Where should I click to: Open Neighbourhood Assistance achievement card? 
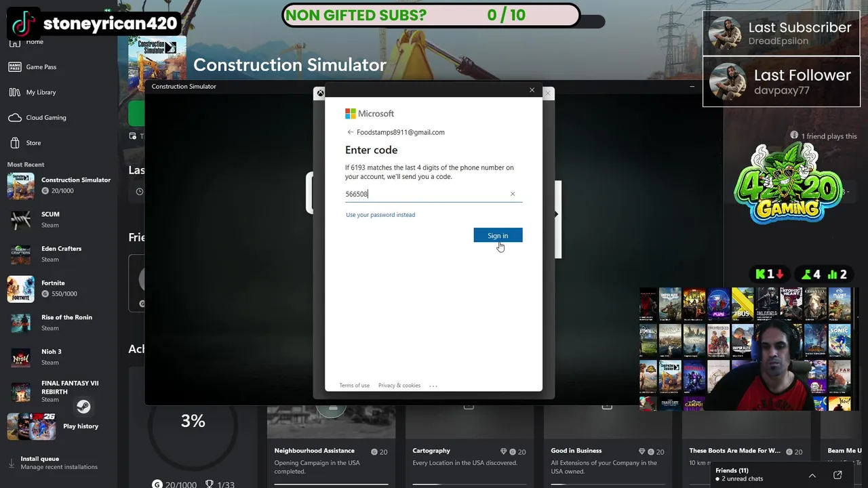(331, 447)
